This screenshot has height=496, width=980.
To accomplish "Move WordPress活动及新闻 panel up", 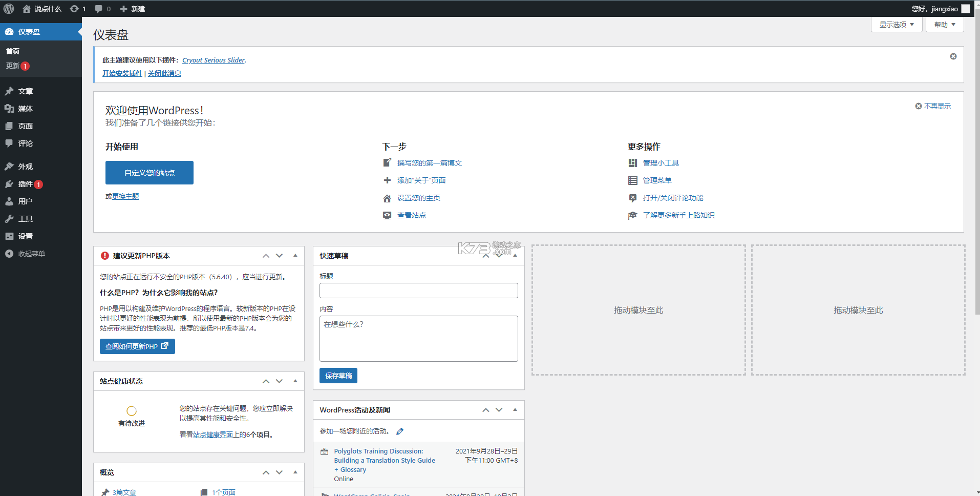I will 486,410.
